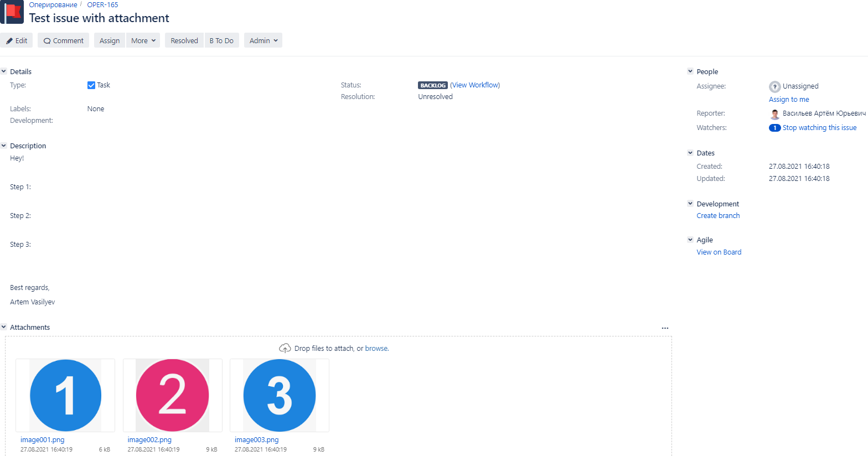Click the Unassigned avatar icon
868x456 pixels.
[774, 86]
